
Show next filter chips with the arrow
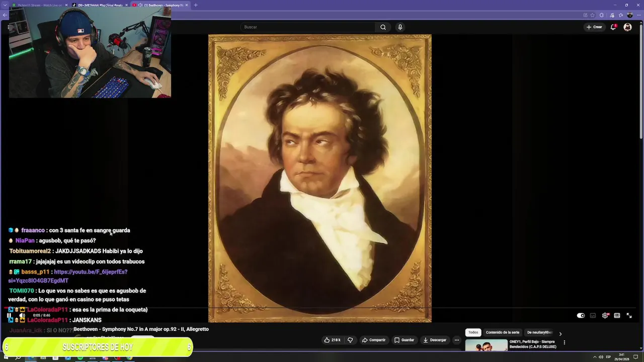click(560, 333)
